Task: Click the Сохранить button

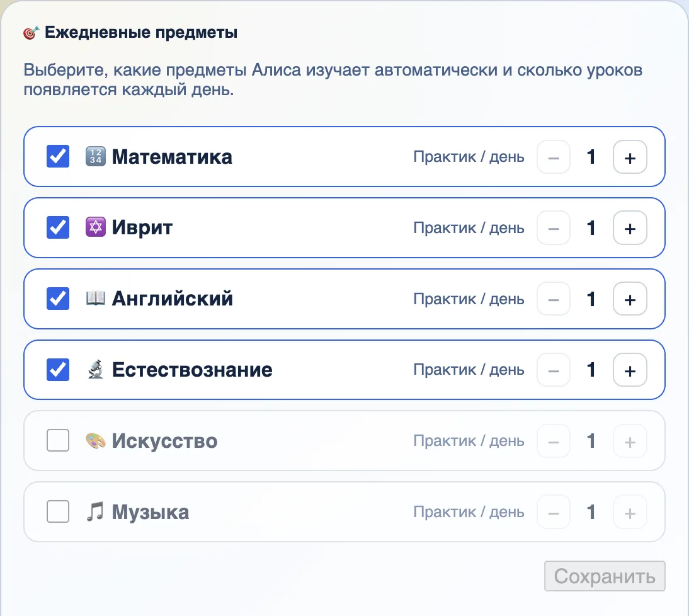Action: pyautogui.click(x=605, y=576)
